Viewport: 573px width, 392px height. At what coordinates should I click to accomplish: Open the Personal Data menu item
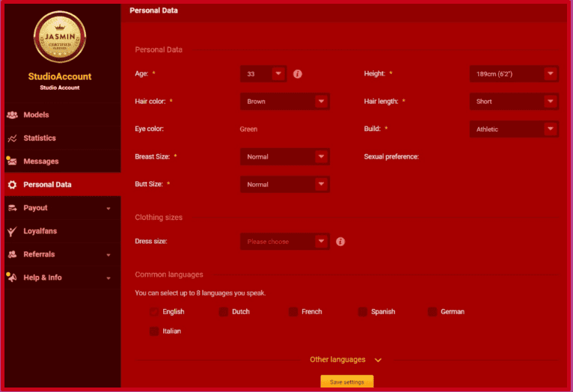click(x=48, y=185)
